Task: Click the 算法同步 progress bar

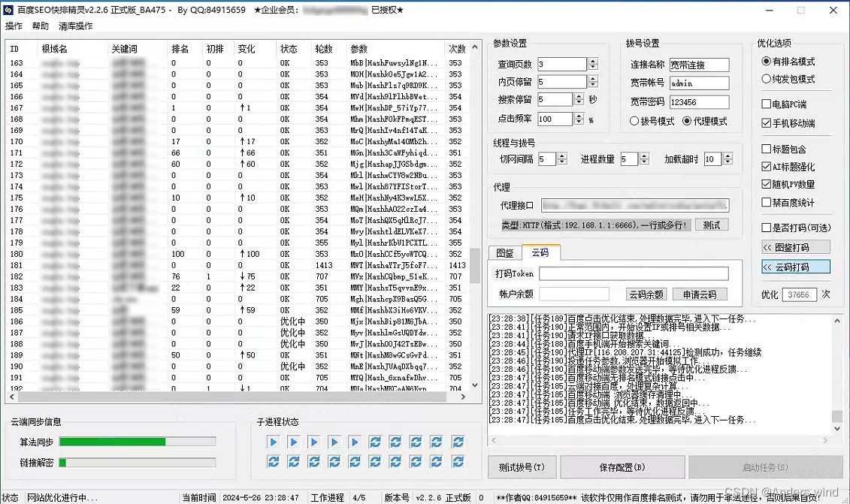Action: pos(137,442)
